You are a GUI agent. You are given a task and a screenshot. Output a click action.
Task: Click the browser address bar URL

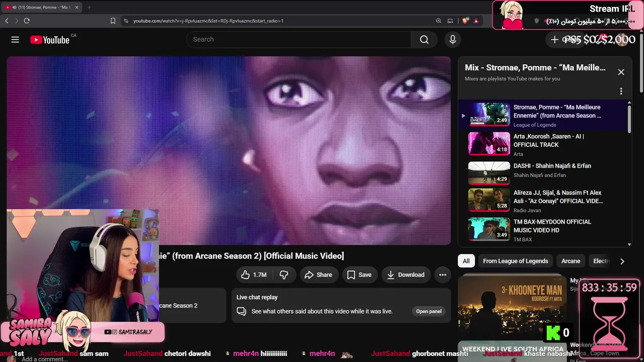(208, 21)
